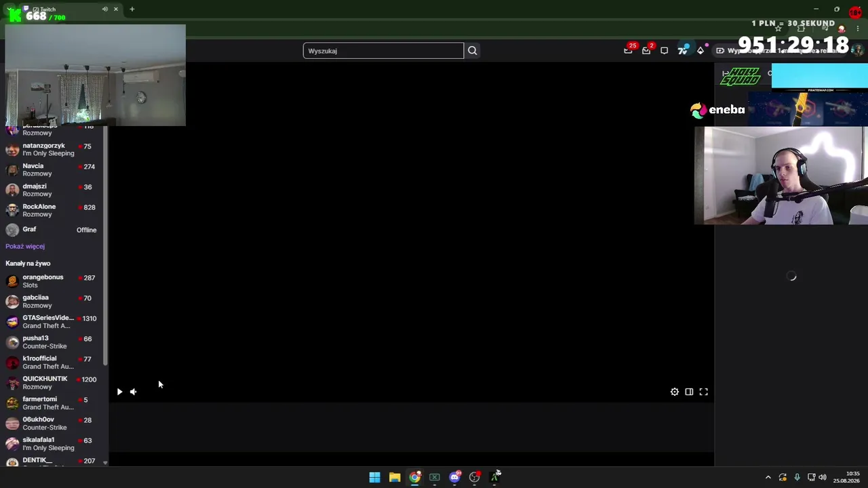Toggle theatre mode in player
The height and width of the screenshot is (488, 868).
tap(689, 392)
